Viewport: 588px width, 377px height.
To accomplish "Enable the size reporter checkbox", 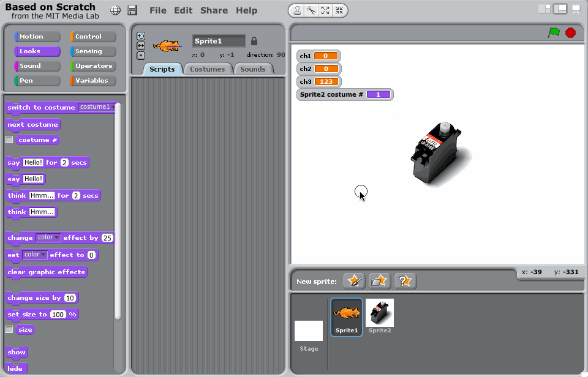I will point(9,329).
